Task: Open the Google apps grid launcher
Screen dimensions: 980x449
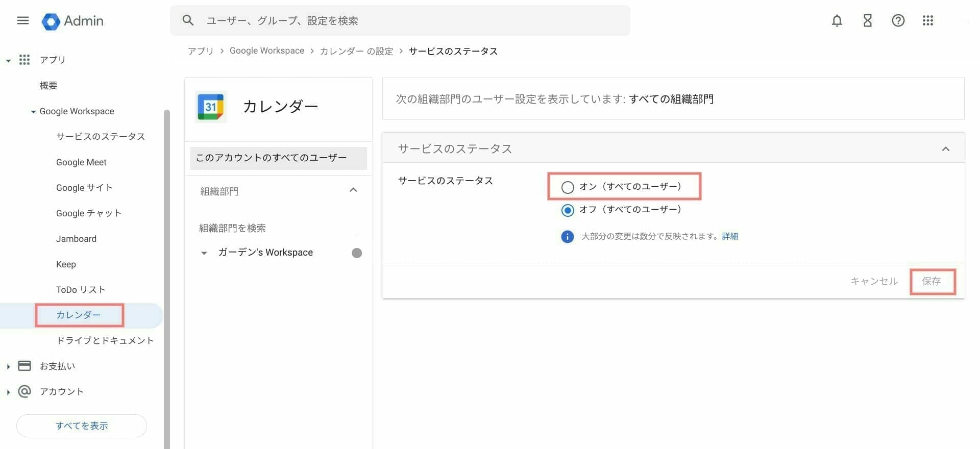Action: pyautogui.click(x=928, y=20)
